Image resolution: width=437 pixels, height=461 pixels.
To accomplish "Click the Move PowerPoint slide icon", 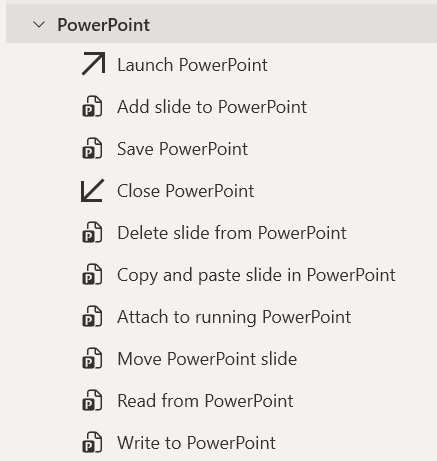I will (x=92, y=358).
